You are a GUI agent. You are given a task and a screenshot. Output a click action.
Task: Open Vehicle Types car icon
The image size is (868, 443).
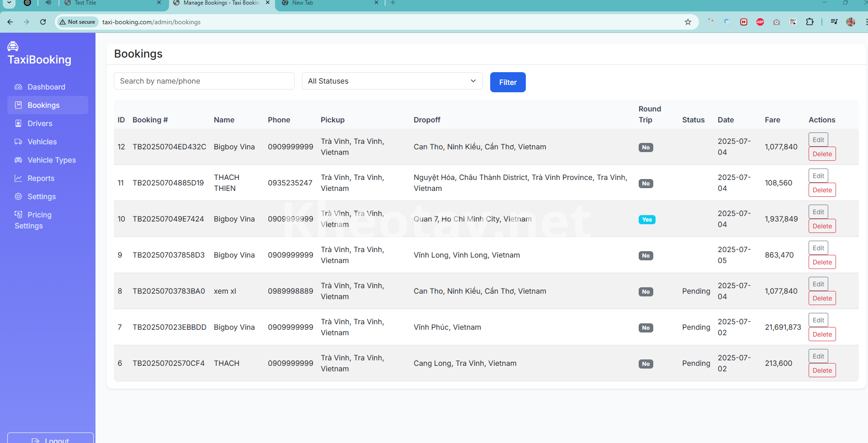point(18,160)
